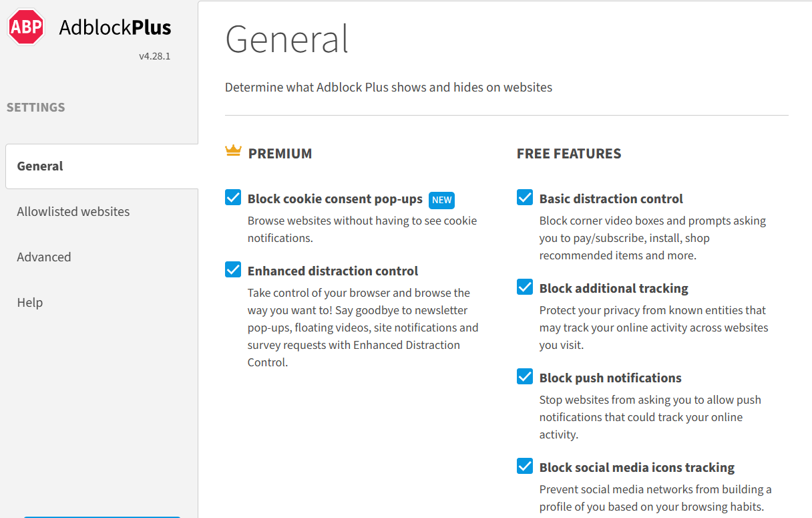Click the large General page heading

point(286,39)
